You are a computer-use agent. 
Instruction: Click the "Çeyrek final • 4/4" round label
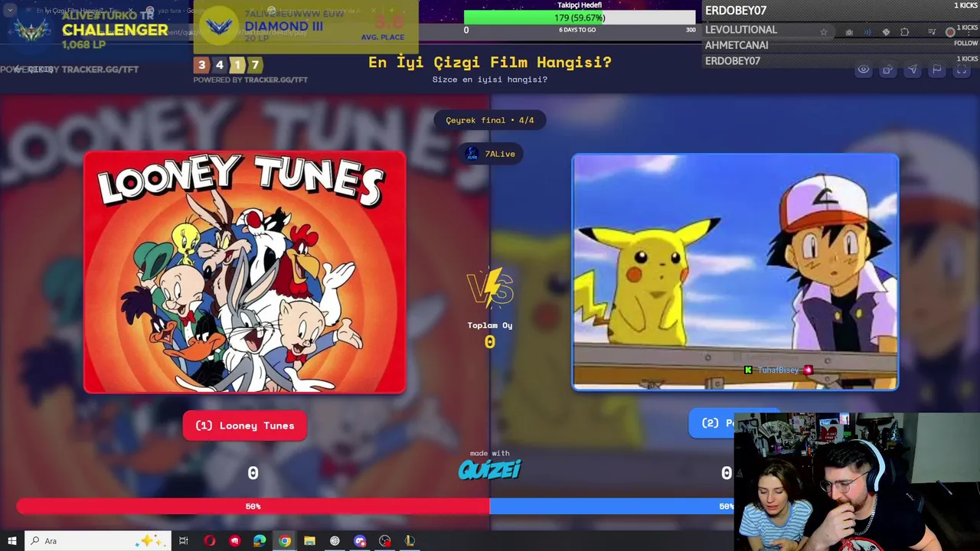pyautogui.click(x=490, y=120)
